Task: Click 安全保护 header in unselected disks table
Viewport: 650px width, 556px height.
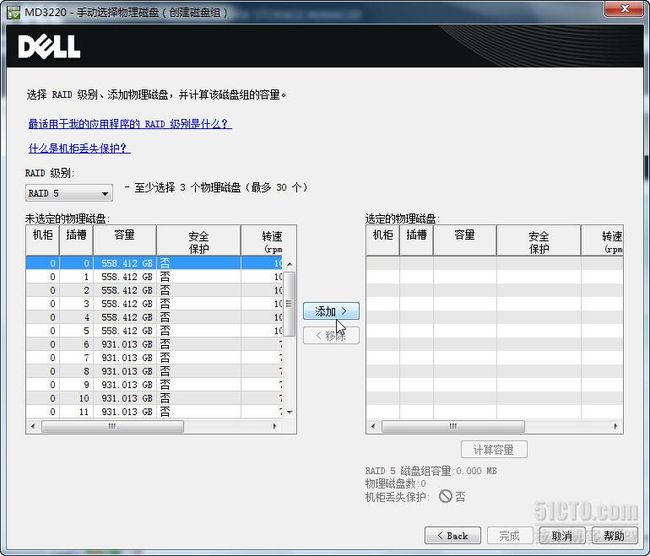Action: click(199, 240)
